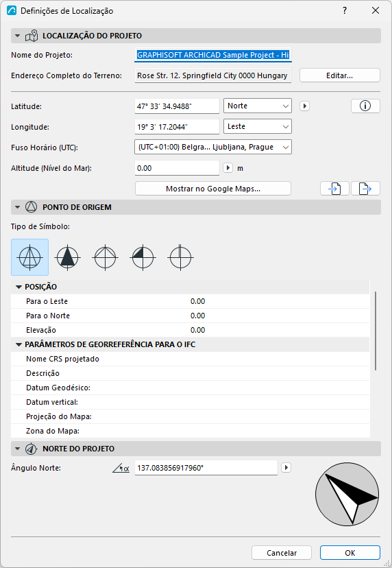Click the map pin icon in Localização header

[x=32, y=36]
